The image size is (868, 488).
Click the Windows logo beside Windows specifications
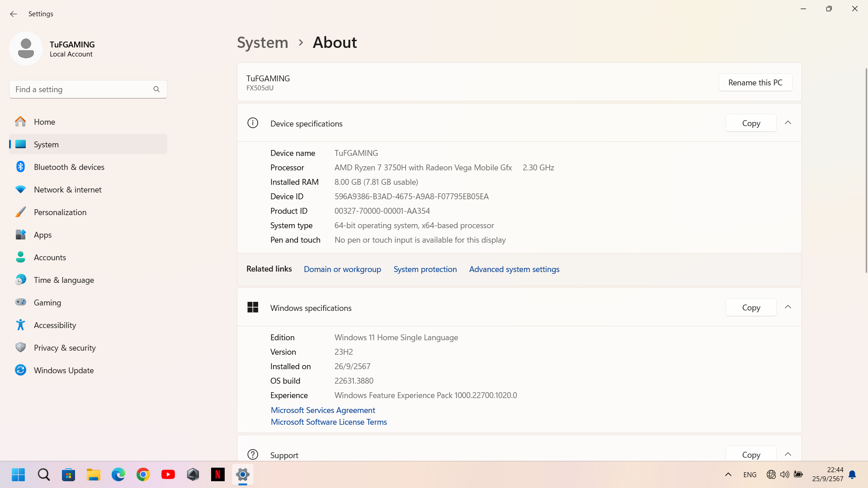coord(253,307)
